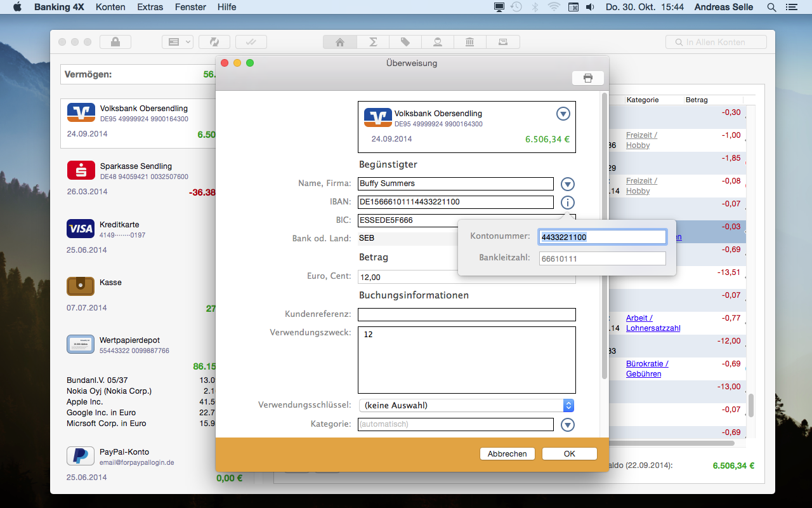Click the Name, Firma field with Buffy Summers

click(455, 184)
